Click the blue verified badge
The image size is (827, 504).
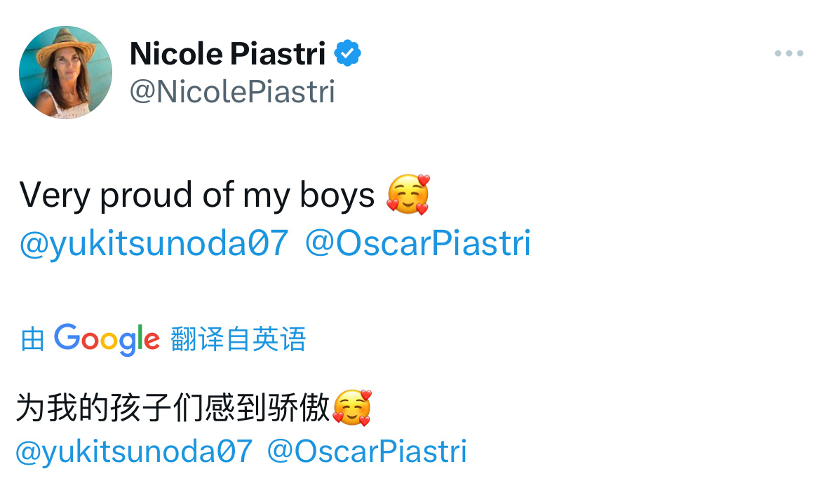(347, 53)
